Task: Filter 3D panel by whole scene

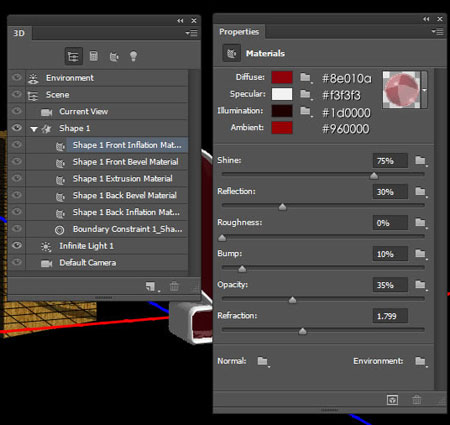Action: (x=73, y=56)
